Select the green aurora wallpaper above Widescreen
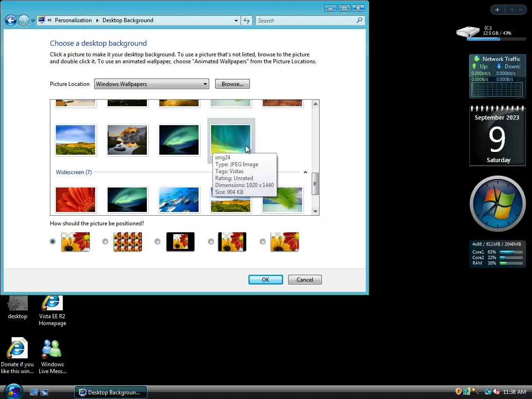532x399 pixels. click(179, 140)
